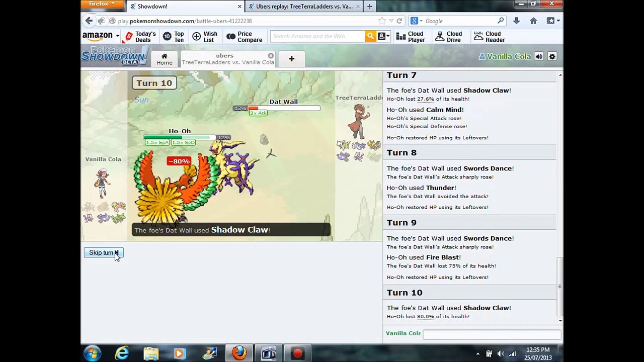The width and height of the screenshot is (644, 362).
Task: Go to the Firefox home page icon
Action: (533, 21)
